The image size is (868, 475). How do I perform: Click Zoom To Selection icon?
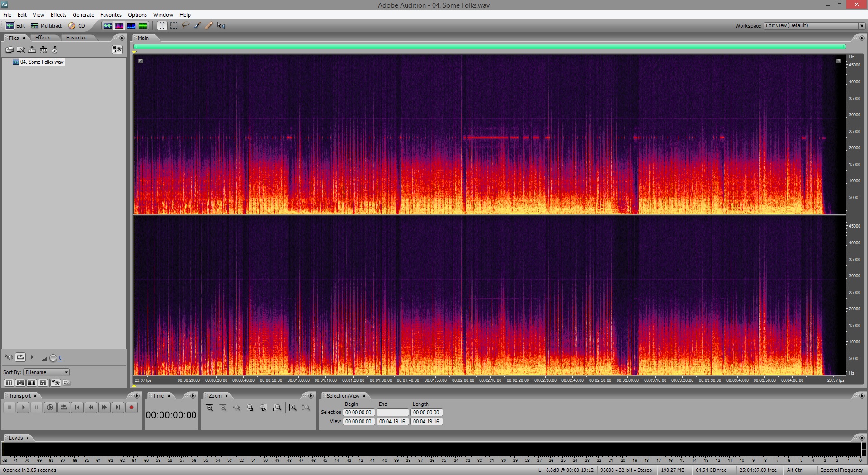[x=250, y=408]
